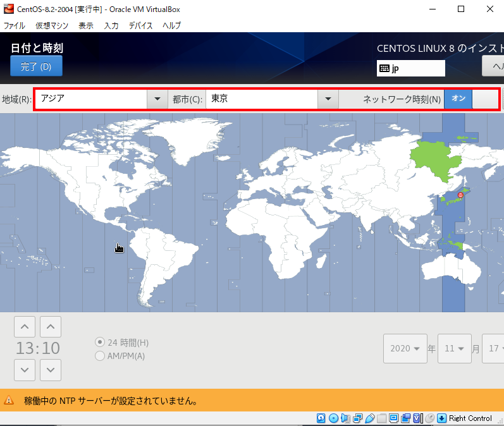This screenshot has height=426, width=504.
Task: Open the 仮想マシン menu
Action: (x=52, y=25)
